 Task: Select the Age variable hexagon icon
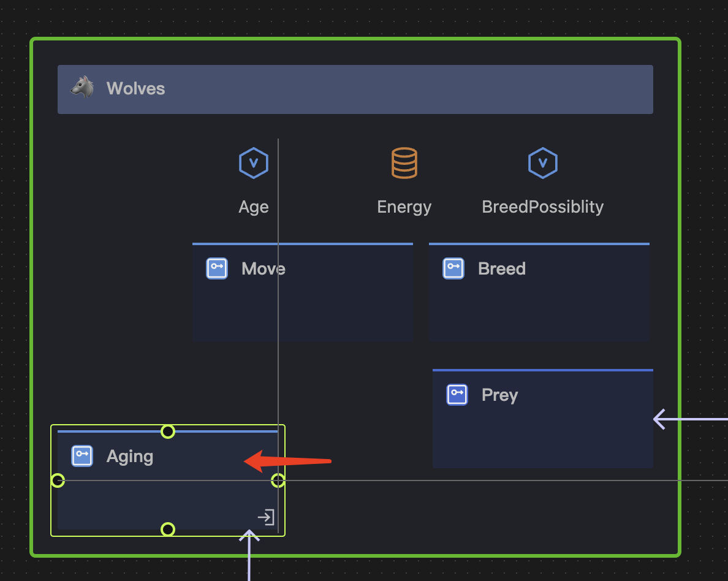(253, 163)
